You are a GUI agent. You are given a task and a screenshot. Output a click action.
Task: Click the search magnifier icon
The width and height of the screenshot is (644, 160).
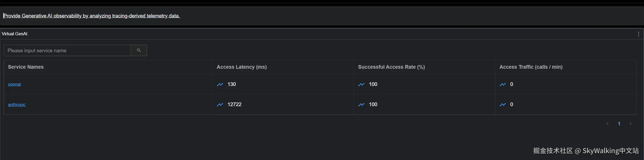click(138, 50)
